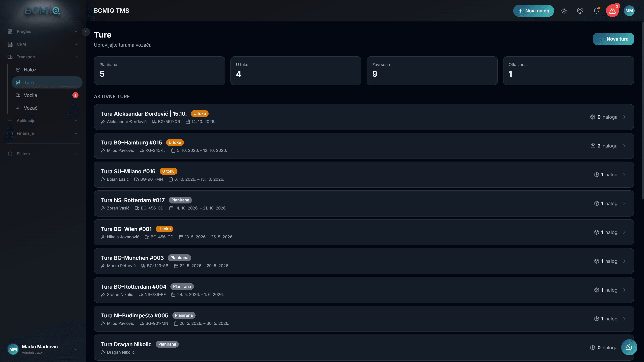Open the color palette theme picker
Viewport: 644px width, 362px height.
click(x=580, y=11)
